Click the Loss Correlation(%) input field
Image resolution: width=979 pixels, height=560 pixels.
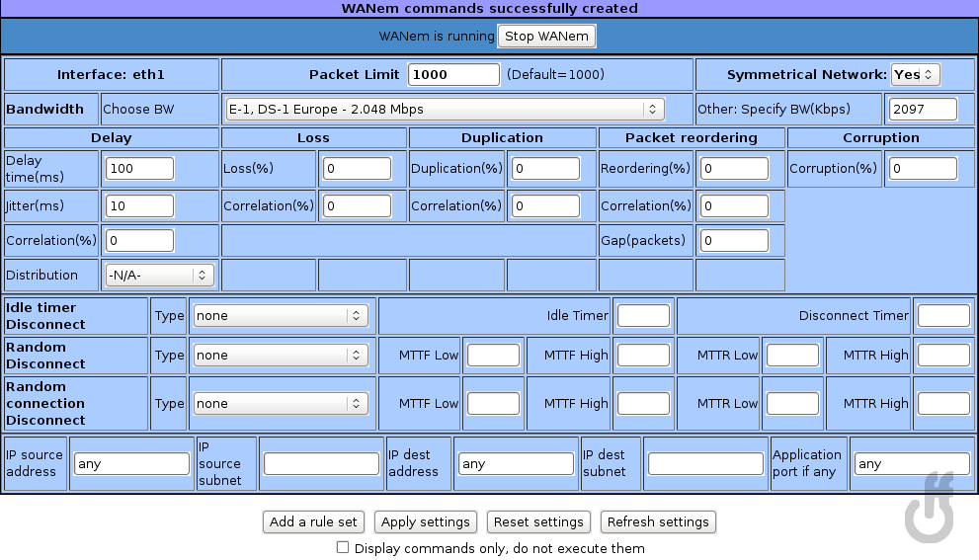[x=358, y=206]
